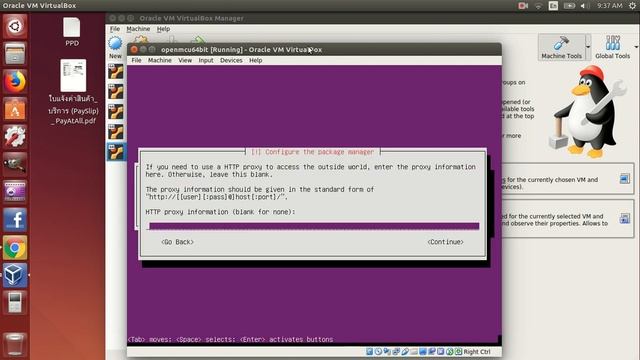Open Facebook shortcut in the launcher
640x360 pixels.
pyautogui.click(x=15, y=220)
